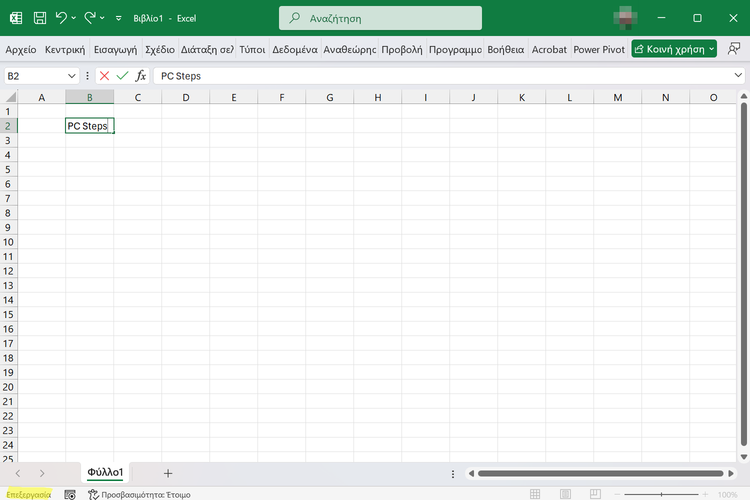Click the Αναζήτηση search box
Viewport: 750px width, 500px height.
[x=380, y=18]
